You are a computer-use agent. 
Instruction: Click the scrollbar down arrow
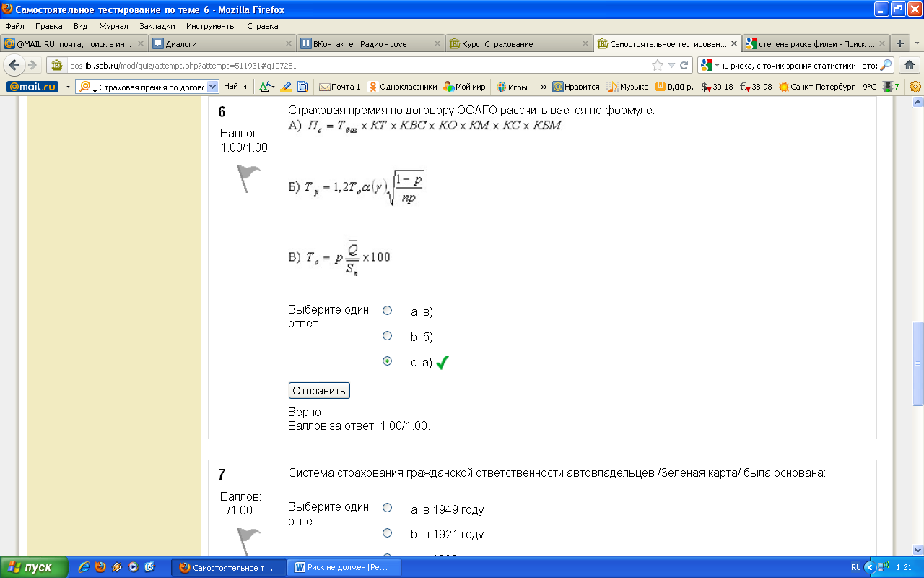coord(918,550)
